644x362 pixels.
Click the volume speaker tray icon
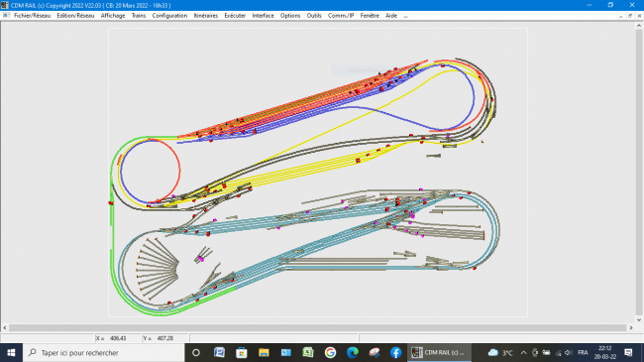569,352
